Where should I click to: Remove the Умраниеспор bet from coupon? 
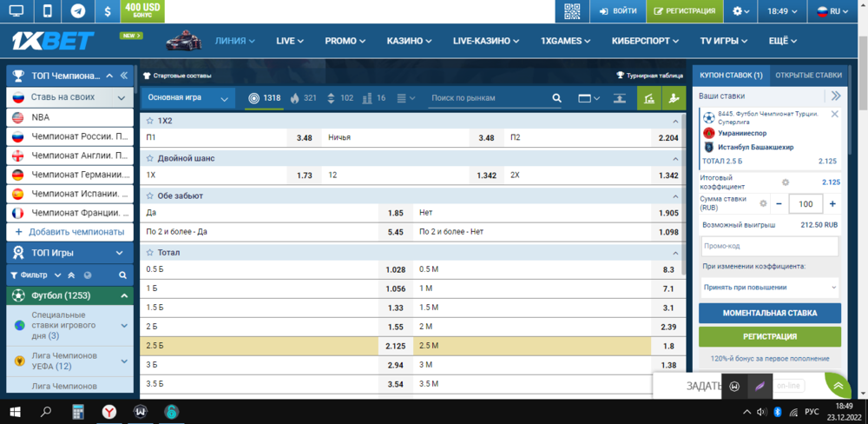(835, 114)
